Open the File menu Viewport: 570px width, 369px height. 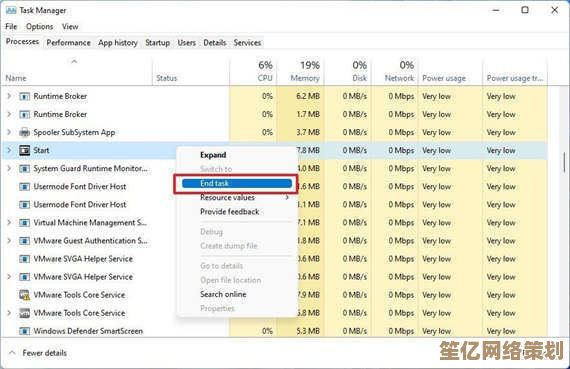11,27
